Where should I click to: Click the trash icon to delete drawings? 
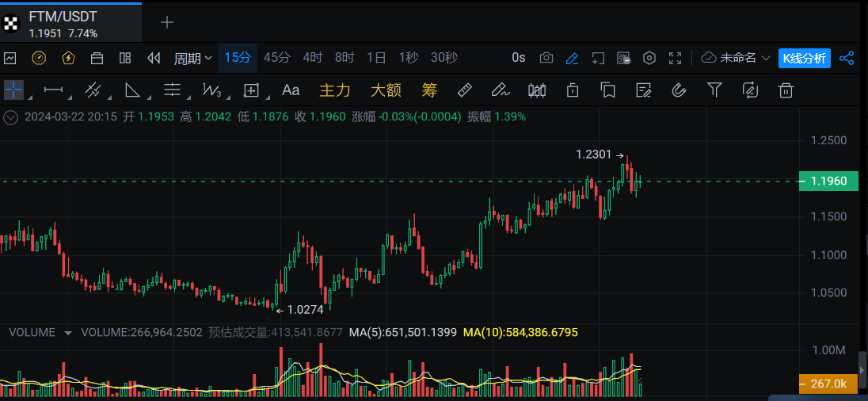point(786,90)
